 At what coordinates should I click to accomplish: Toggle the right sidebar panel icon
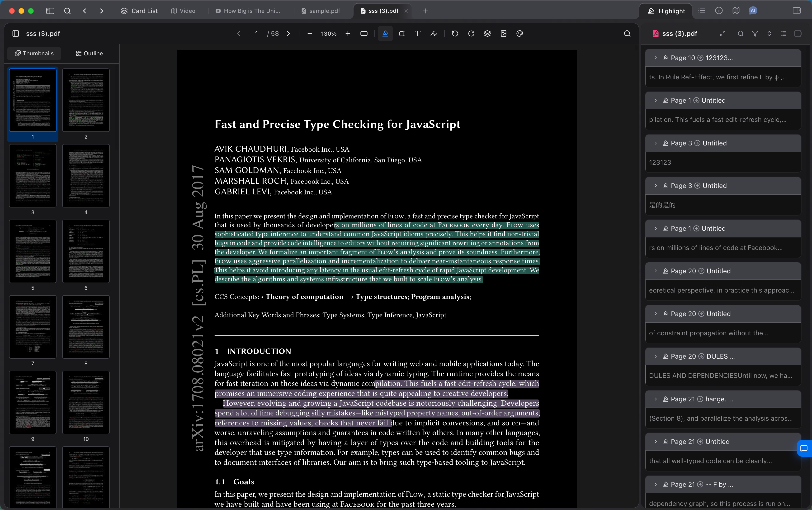pos(797,11)
